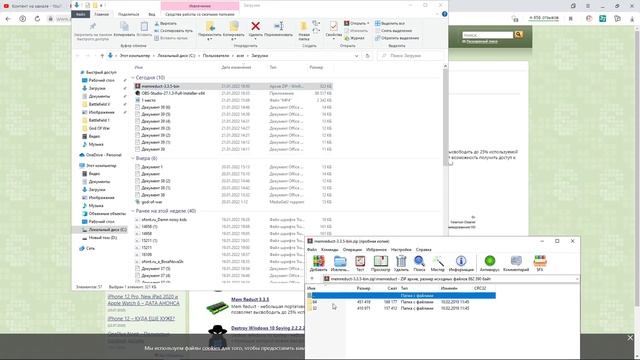This screenshot has width=640, height=360.
Task: Switch to Explorer 'Вид' ribbon tab
Action: 151,14
